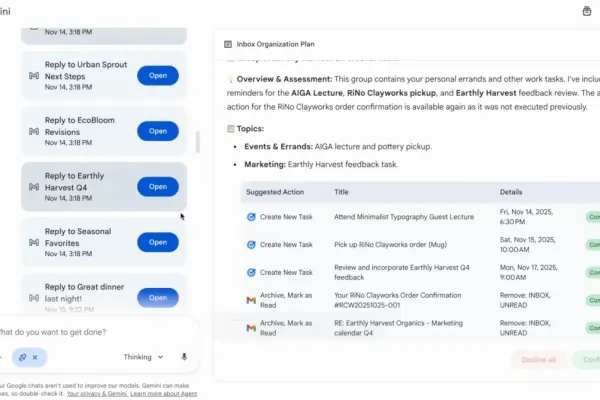Remove the selected agent tool chip
The width and height of the screenshot is (600, 400).
[x=35, y=357]
